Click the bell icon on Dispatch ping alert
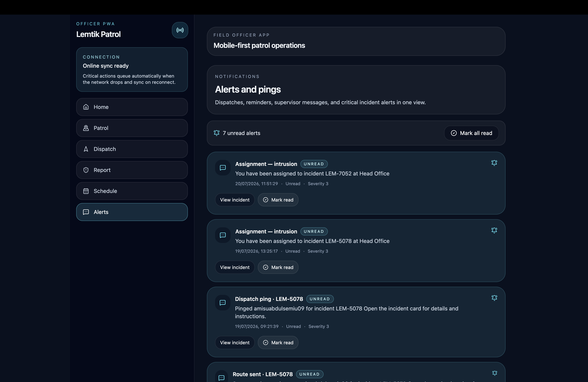588x382 pixels. coord(494,298)
